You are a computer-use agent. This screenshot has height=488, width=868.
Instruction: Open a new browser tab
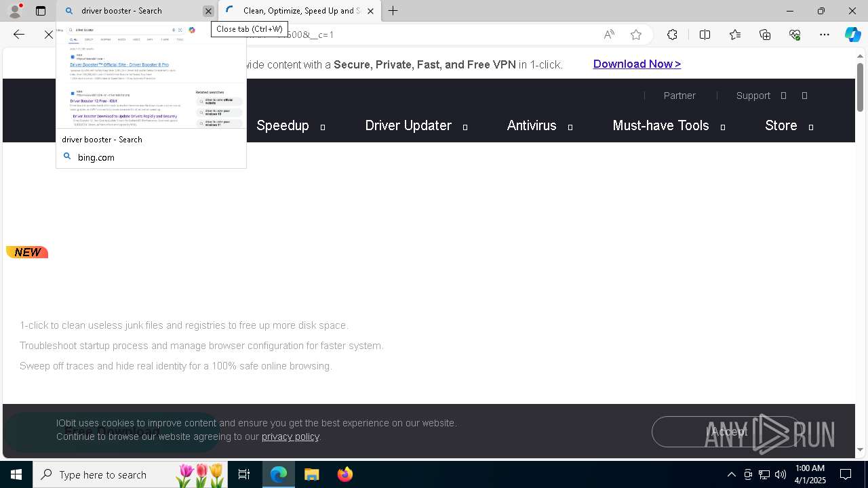[x=393, y=11]
